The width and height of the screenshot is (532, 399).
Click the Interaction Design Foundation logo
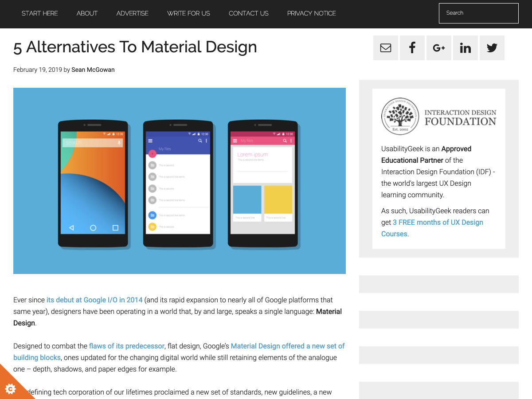point(439,117)
